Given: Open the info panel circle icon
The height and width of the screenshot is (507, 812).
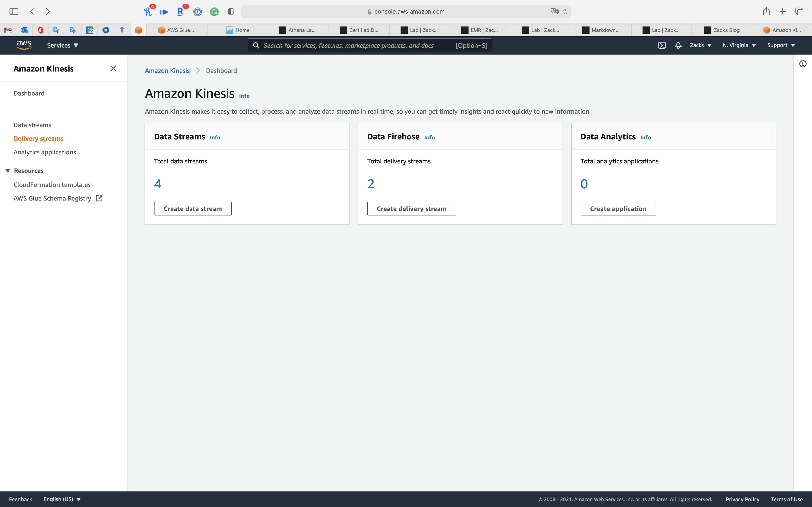Looking at the screenshot, I should click(803, 64).
